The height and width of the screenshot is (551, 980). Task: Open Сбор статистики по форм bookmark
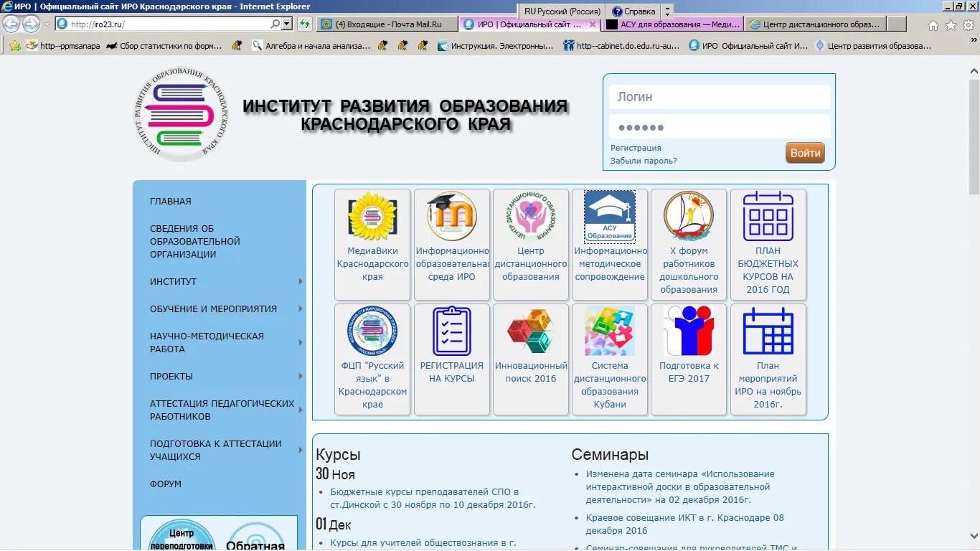click(164, 45)
